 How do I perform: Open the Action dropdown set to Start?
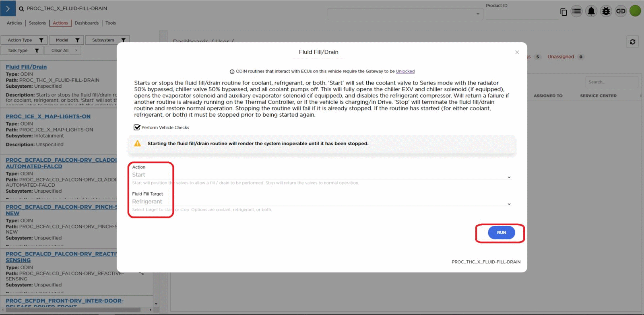point(321,175)
